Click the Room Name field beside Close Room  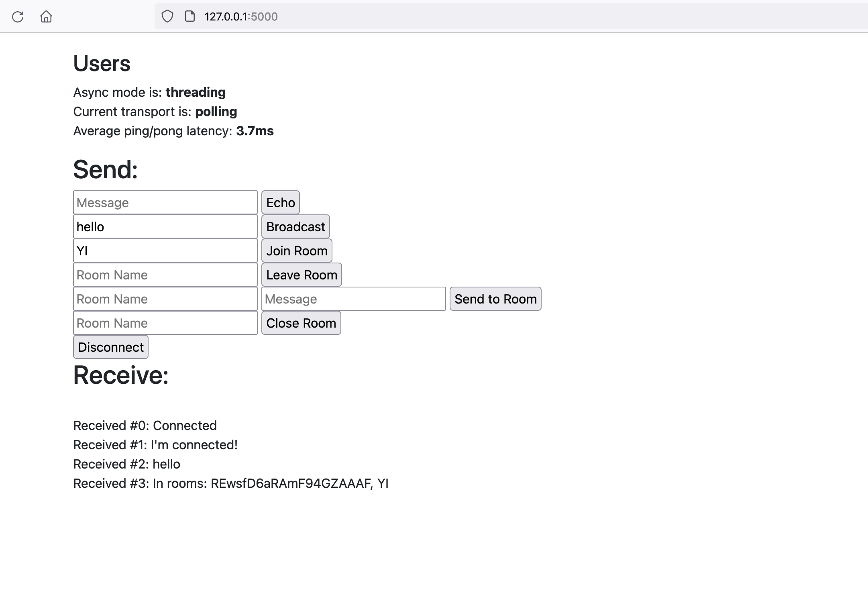[165, 323]
